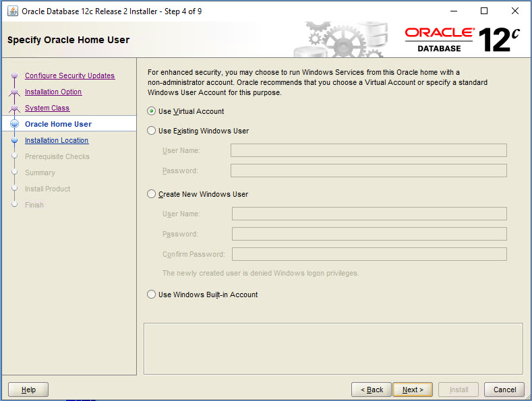This screenshot has height=401, width=532.
Task: Click the System Class step bullet
Action: click(15, 108)
